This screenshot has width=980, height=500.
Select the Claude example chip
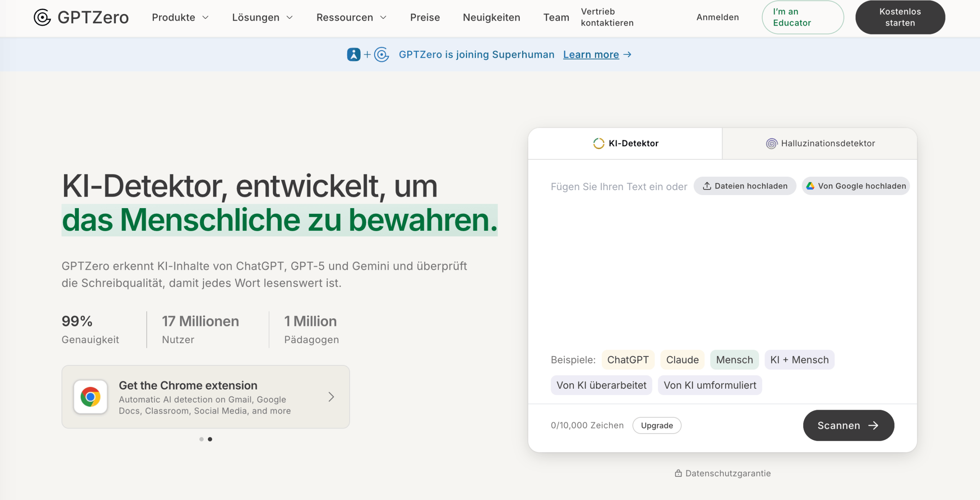click(x=682, y=360)
